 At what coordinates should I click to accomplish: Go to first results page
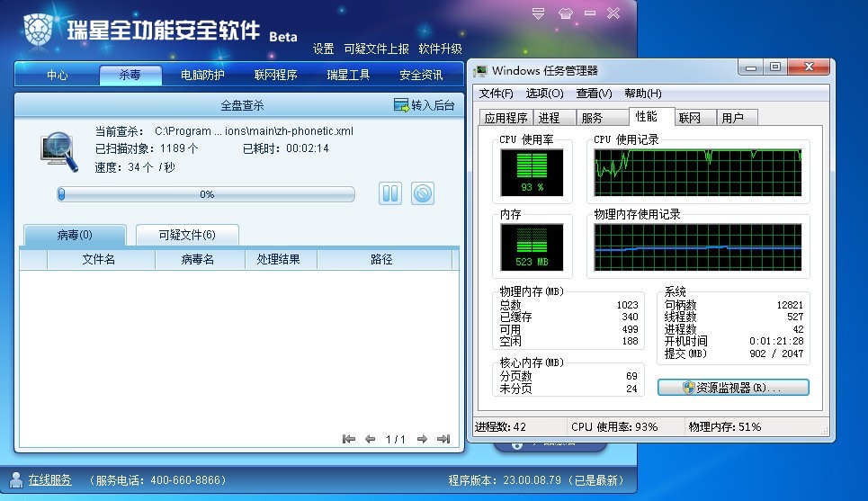click(349, 439)
